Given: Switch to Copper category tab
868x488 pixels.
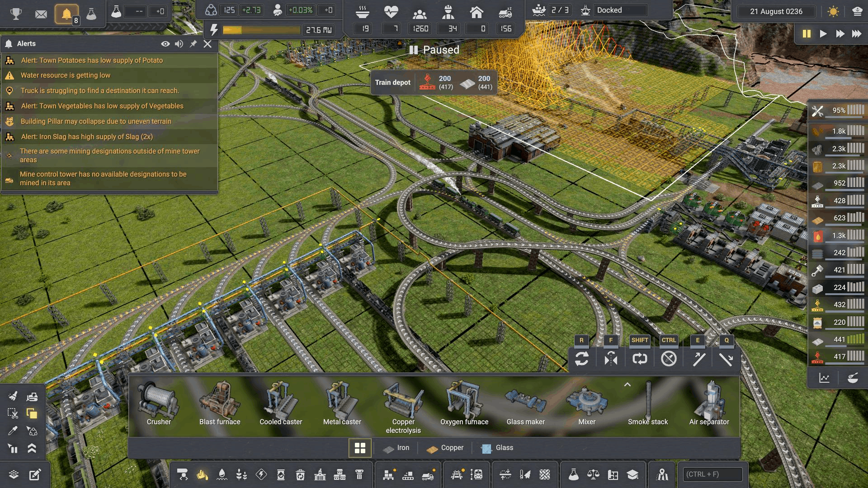Looking at the screenshot, I should point(445,448).
